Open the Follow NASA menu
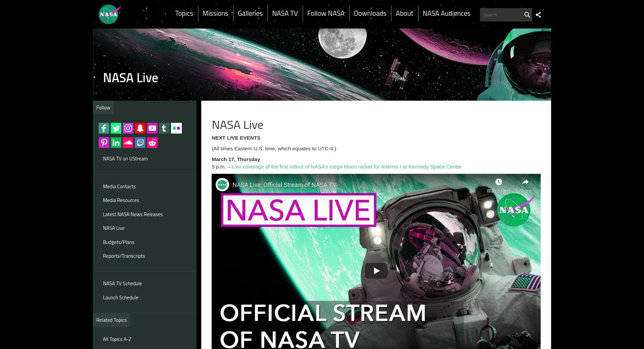The height and width of the screenshot is (349, 644). pos(326,13)
